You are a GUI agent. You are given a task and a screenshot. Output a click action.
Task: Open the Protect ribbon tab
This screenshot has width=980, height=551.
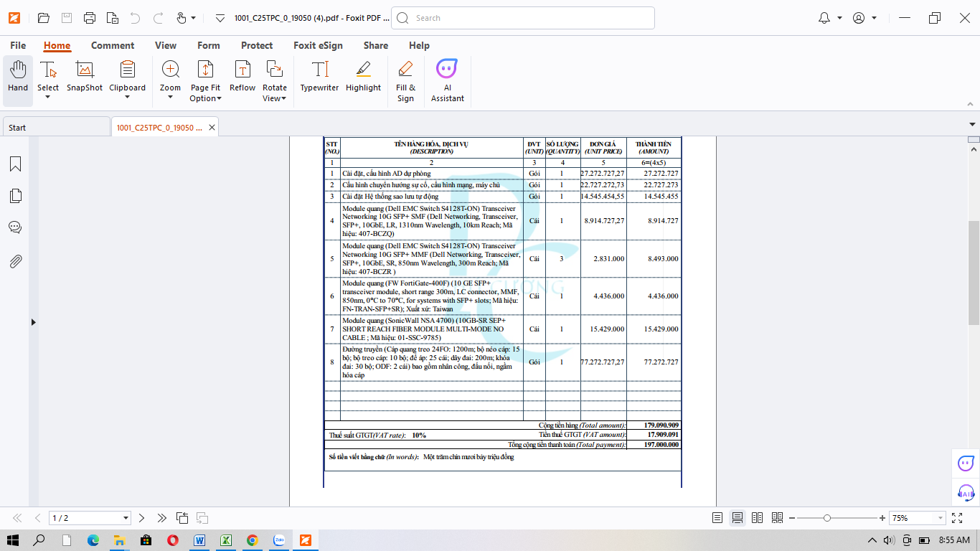(257, 45)
